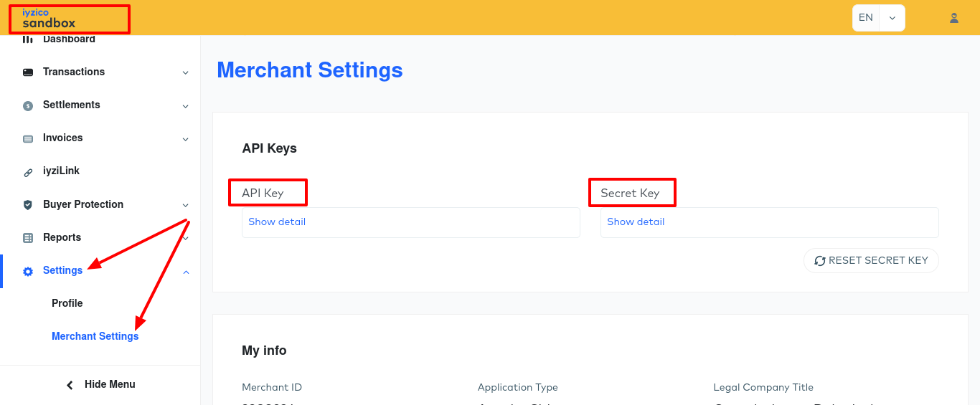Click the Transactions card icon in sidebar
980x405 pixels.
tap(28, 72)
